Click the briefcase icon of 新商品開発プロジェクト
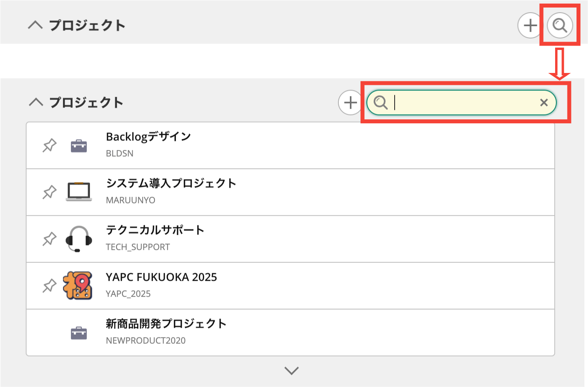The image size is (588, 387). coord(79,333)
